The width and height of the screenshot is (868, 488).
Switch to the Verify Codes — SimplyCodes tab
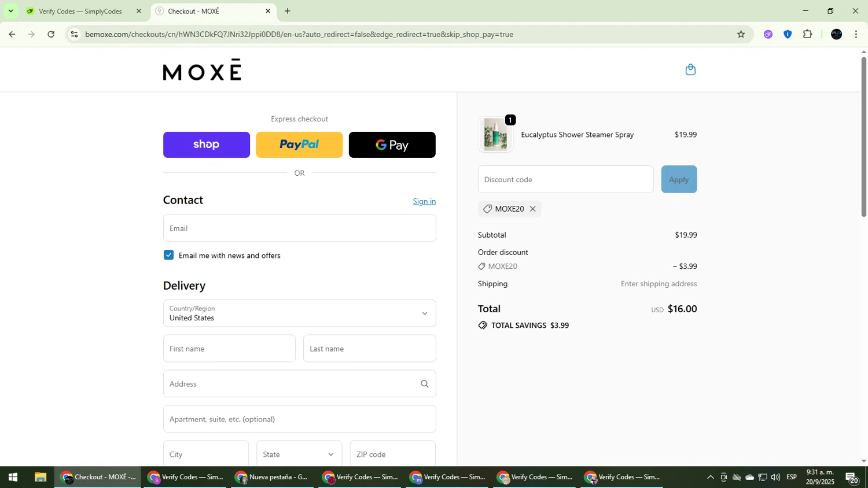(80, 11)
